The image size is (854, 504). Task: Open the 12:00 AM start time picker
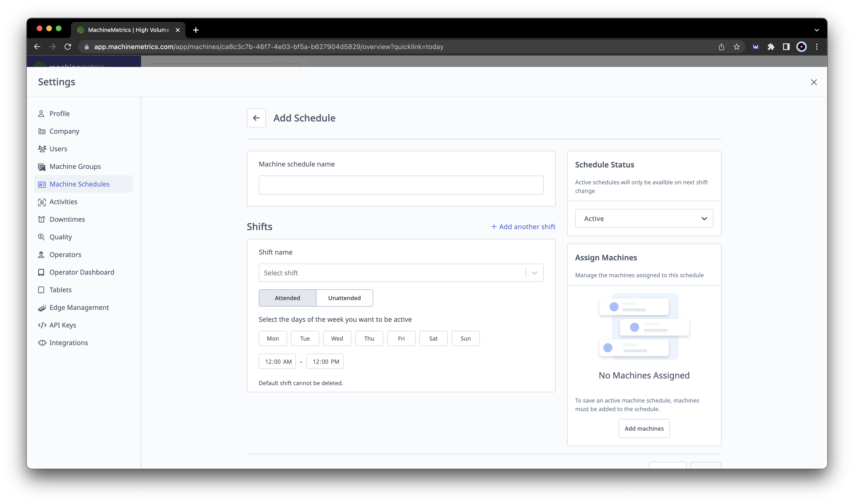point(277,361)
